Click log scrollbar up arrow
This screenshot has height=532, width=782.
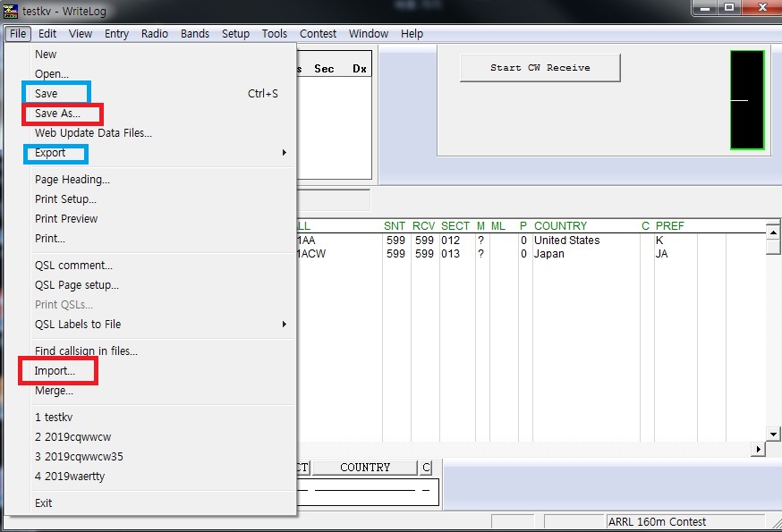click(x=773, y=232)
